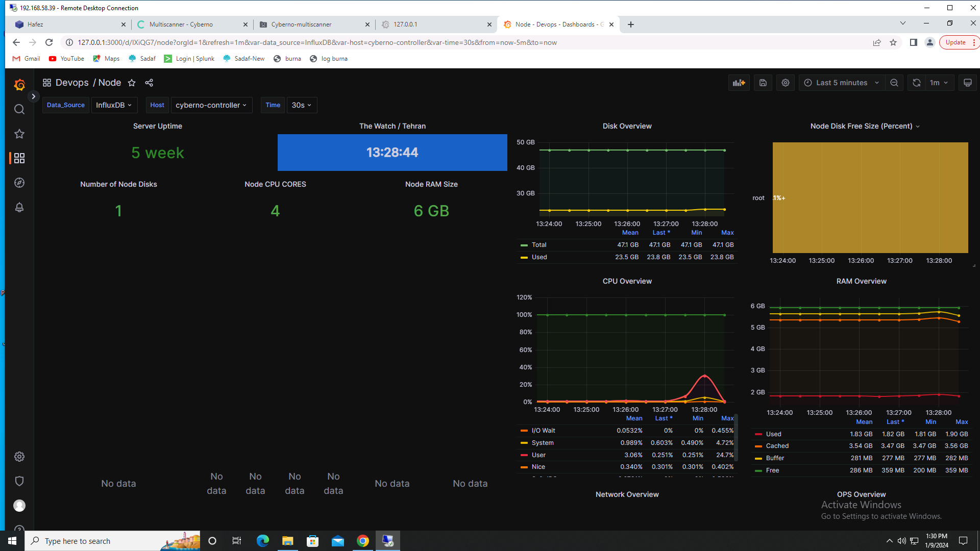980x551 pixels.
Task: Click the cycle view mode monitor icon
Action: tap(967, 83)
